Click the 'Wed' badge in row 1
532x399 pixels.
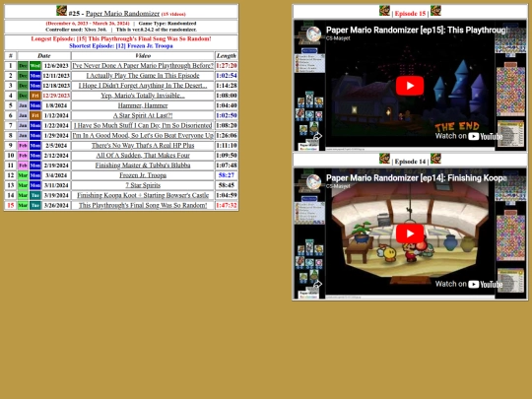coord(34,65)
